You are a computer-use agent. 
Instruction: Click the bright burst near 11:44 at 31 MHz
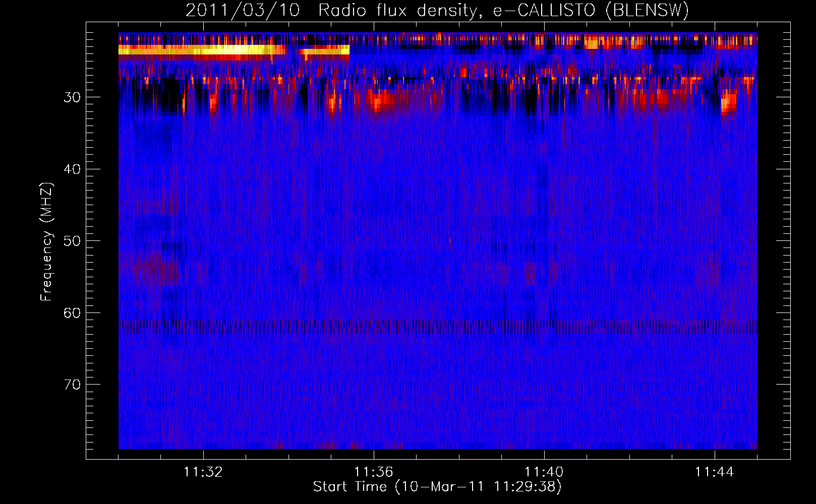(x=728, y=103)
